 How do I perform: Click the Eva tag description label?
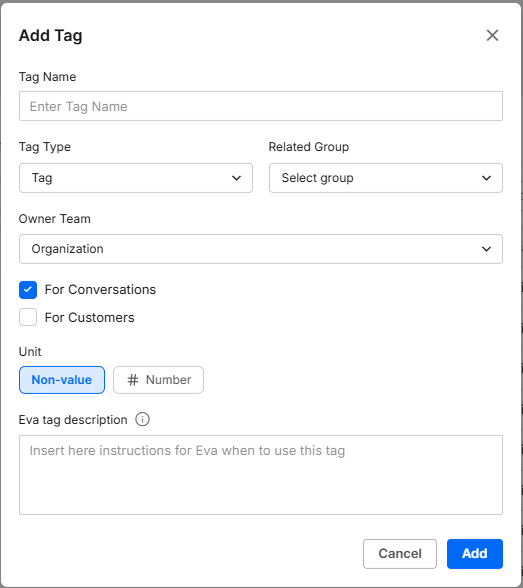[x=73, y=420]
